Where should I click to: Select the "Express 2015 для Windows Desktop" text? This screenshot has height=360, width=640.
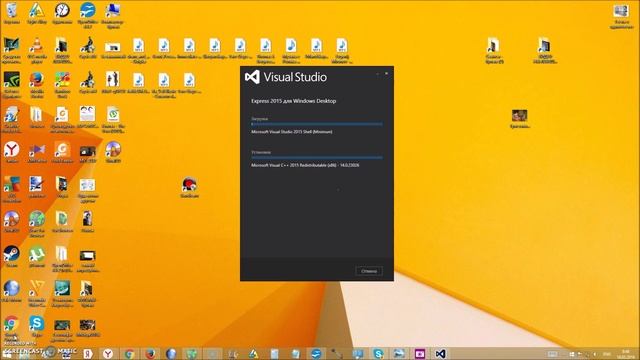tap(293, 101)
